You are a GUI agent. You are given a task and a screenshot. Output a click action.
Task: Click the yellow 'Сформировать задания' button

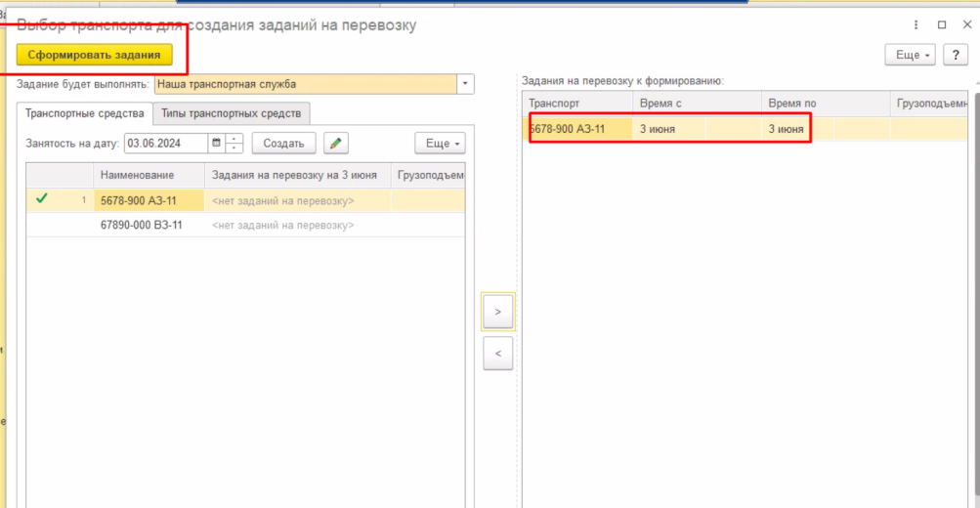(94, 55)
